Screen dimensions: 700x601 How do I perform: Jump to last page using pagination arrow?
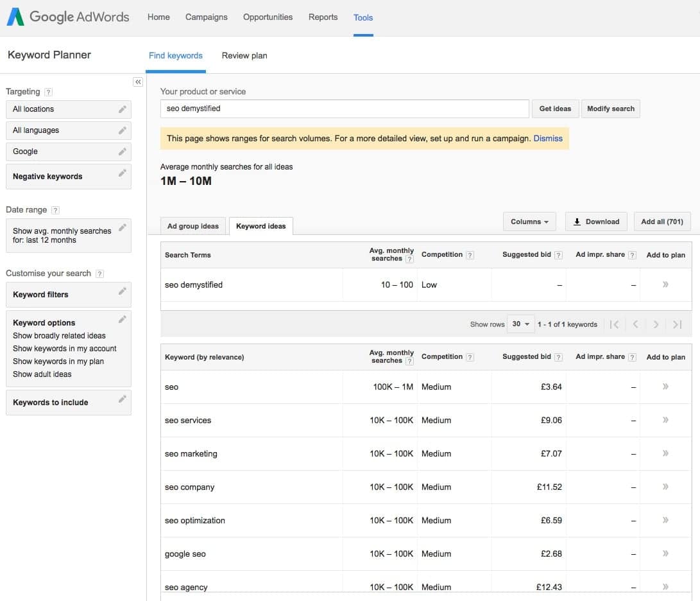[x=676, y=324]
